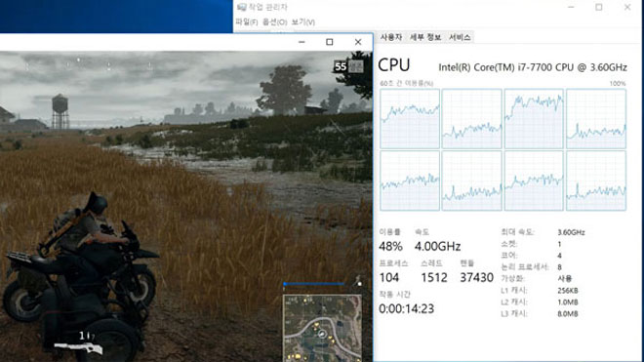The width and height of the screenshot is (644, 362).
Task: Minimize the game window
Action: pyautogui.click(x=302, y=42)
